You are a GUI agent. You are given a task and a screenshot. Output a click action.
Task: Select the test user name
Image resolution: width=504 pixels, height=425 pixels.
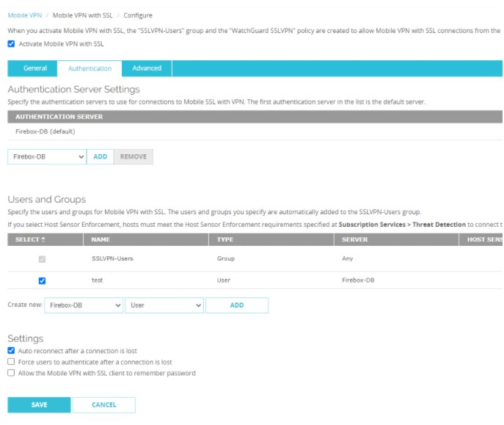click(x=98, y=280)
